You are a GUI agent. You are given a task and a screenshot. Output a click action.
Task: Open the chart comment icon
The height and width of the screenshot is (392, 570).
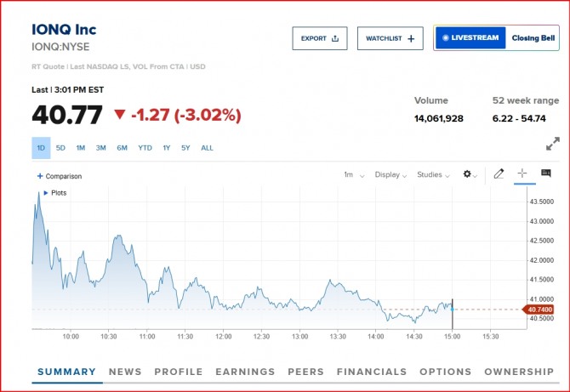(x=546, y=173)
